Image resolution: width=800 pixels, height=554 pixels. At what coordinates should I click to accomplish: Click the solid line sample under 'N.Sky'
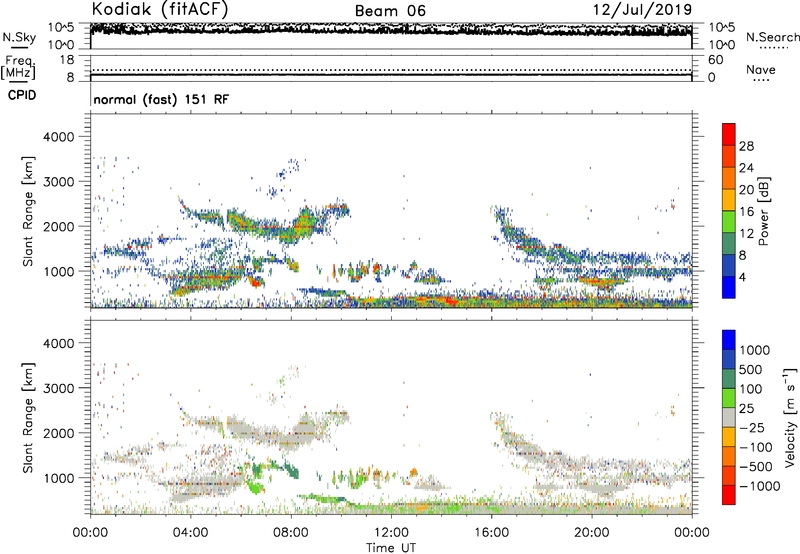(x=19, y=48)
